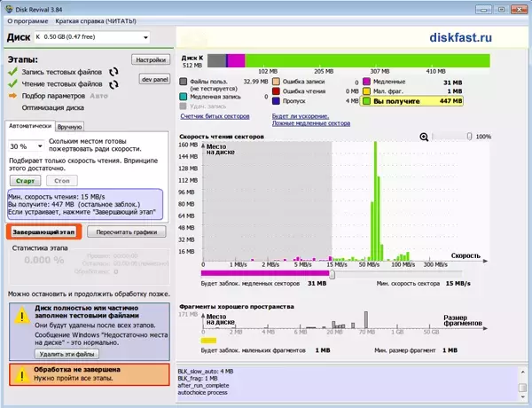Click the 0.000 % stage statistics value
This screenshot has width=532, height=408.
pos(44,260)
